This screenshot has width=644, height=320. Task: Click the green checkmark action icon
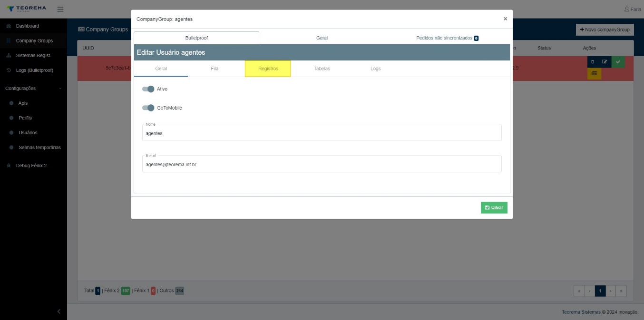618,62
